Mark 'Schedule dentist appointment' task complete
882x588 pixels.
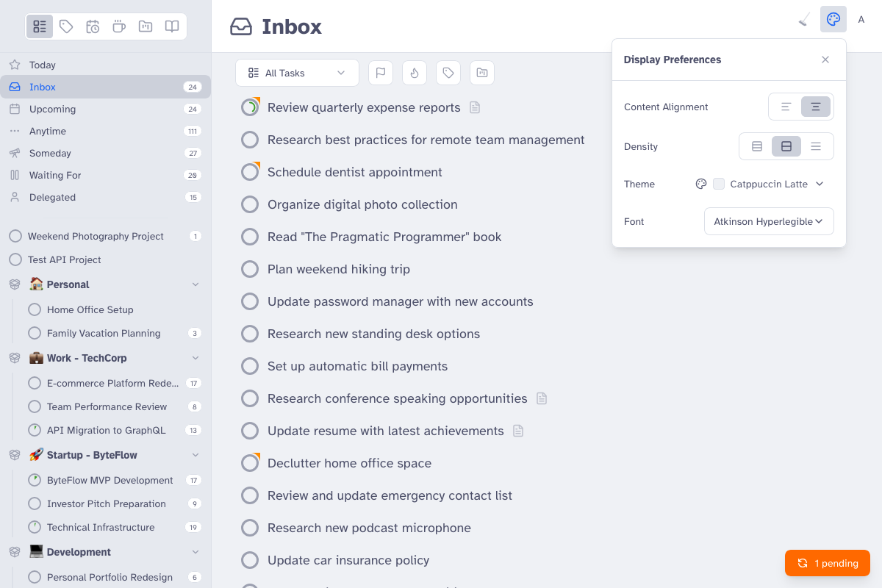[250, 172]
